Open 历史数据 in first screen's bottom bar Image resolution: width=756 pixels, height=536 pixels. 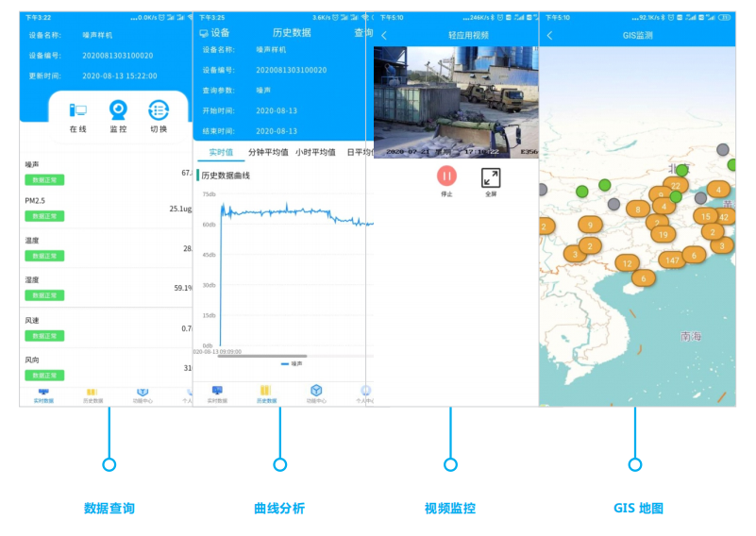click(92, 394)
